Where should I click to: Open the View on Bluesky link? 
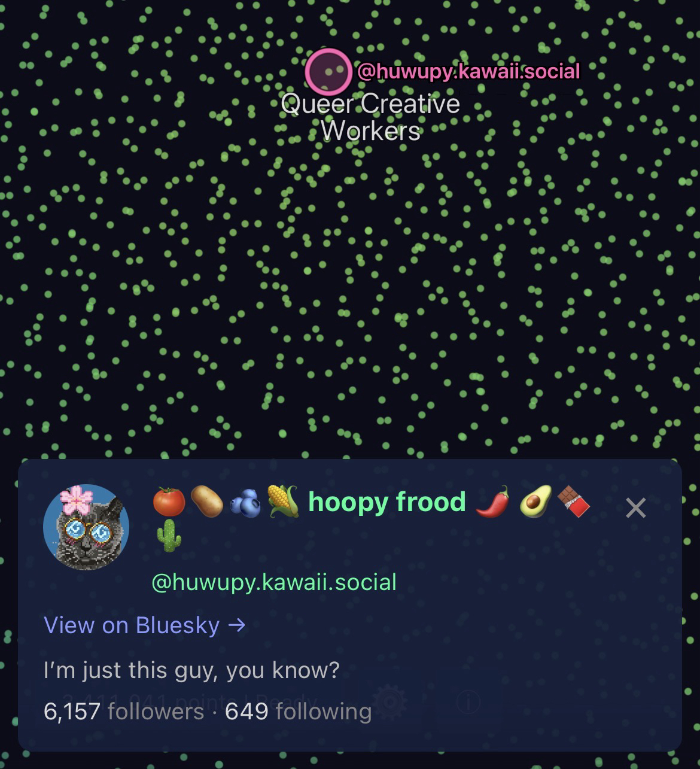pos(145,625)
